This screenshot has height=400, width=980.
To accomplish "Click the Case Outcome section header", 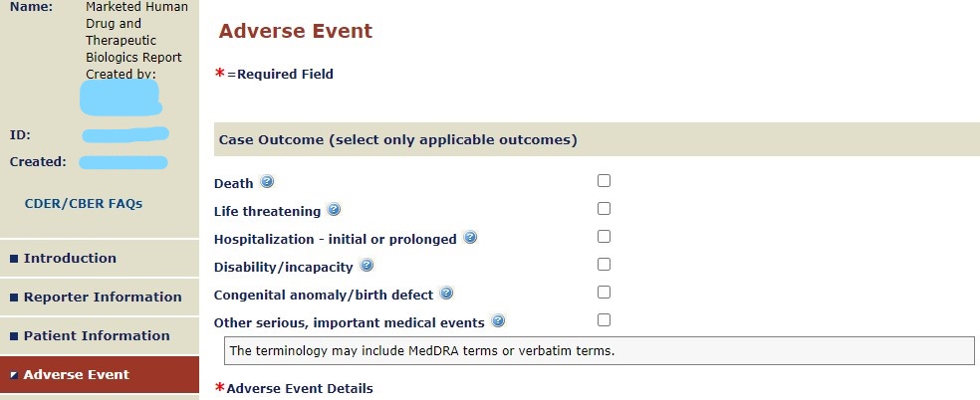I will tap(396, 140).
